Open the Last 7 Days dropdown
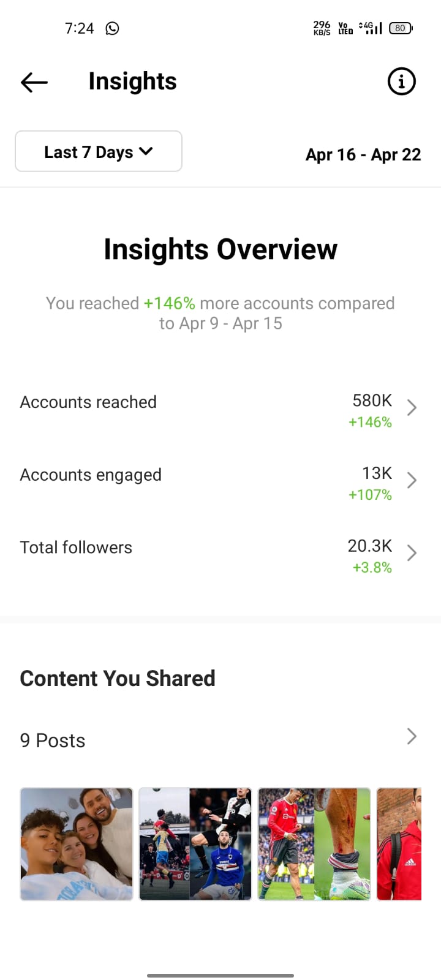 [x=99, y=151]
